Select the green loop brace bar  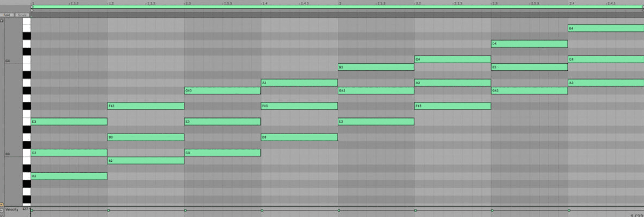(337, 7)
